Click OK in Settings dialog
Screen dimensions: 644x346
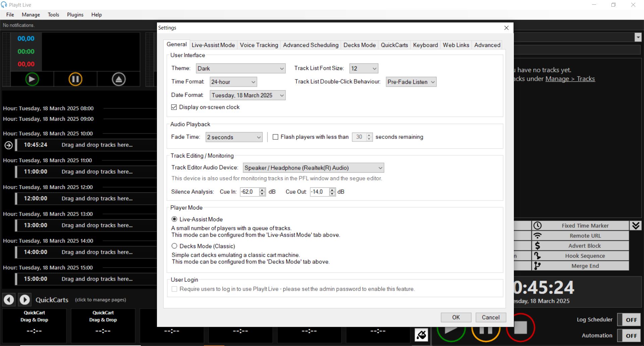tap(456, 317)
